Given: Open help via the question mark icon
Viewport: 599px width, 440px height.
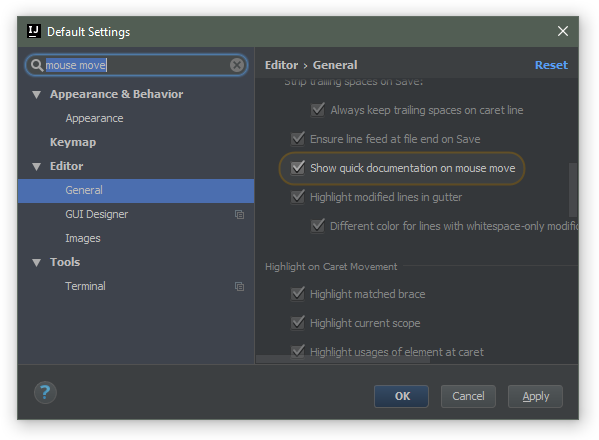Looking at the screenshot, I should (45, 392).
